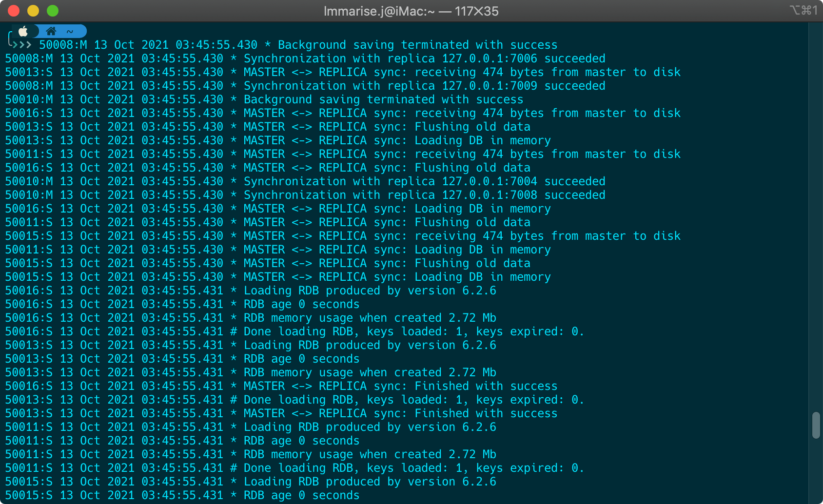Close the terminal window with the red button
Screen dimensions: 823x504
pos(14,11)
